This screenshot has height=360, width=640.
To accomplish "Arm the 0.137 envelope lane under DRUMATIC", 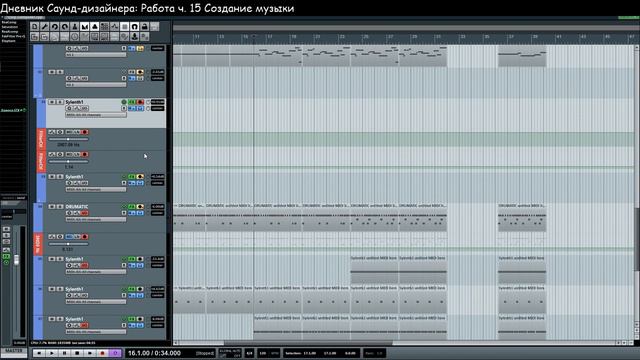I will [84, 237].
